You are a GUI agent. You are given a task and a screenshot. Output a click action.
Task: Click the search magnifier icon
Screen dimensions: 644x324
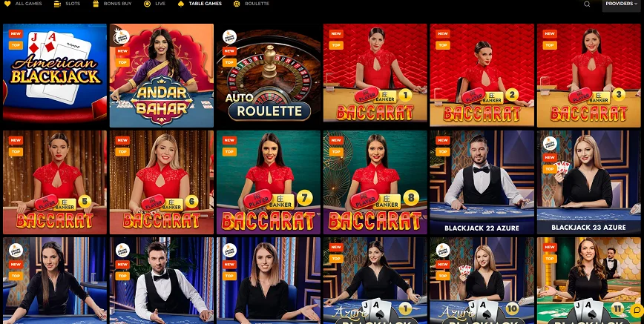pos(587,4)
